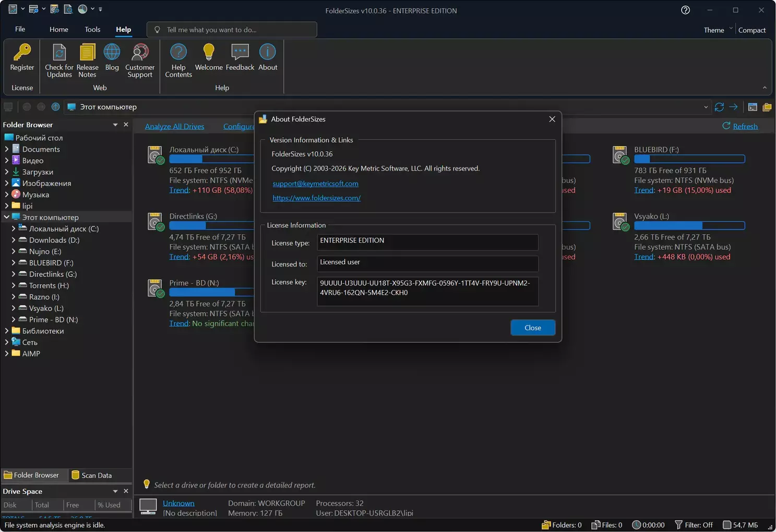Expand the Documents tree node

[7, 149]
